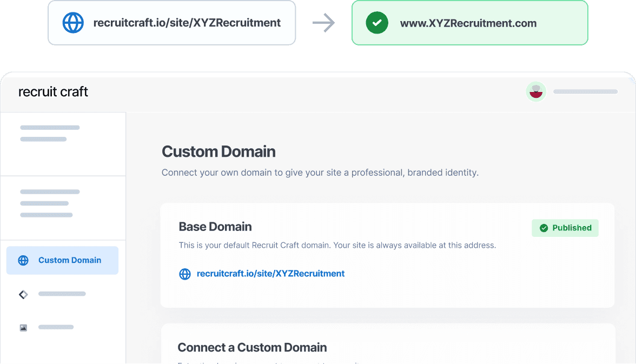
Task: Click the diamond icon in the sidebar
Action: click(24, 294)
